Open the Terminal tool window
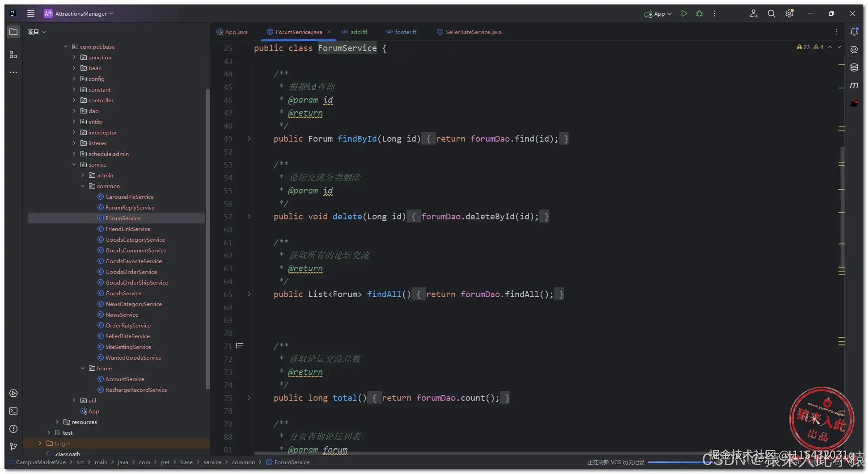 (x=13, y=411)
